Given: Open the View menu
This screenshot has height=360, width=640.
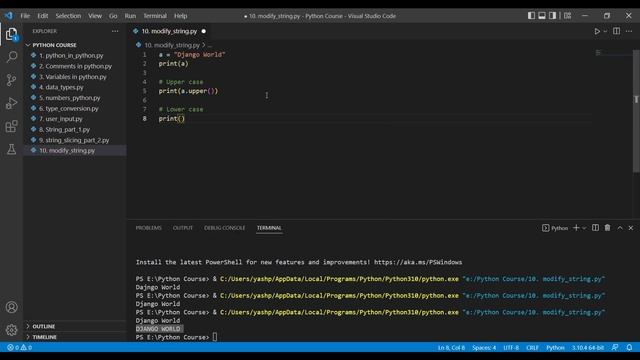Looking at the screenshot, I should point(95,16).
